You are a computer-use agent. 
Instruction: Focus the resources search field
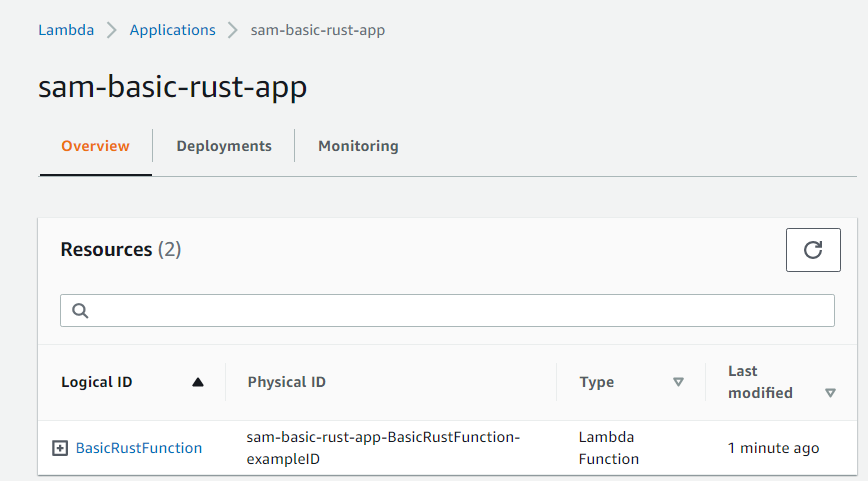click(x=447, y=311)
